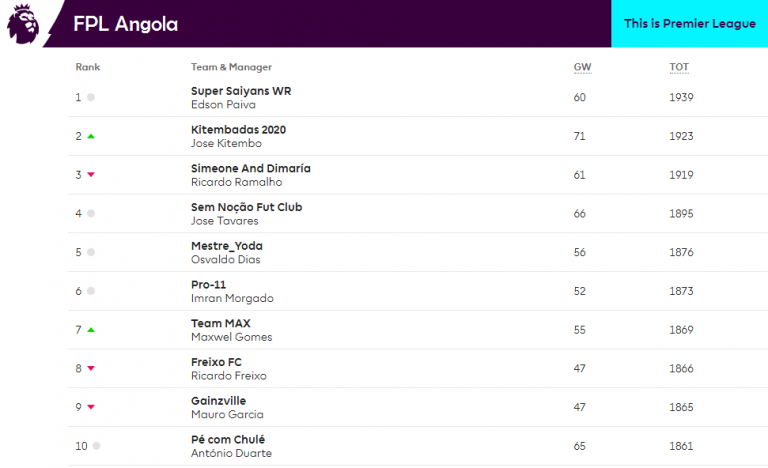
Task: Open Pé com Chulé team page
Action: (x=227, y=440)
